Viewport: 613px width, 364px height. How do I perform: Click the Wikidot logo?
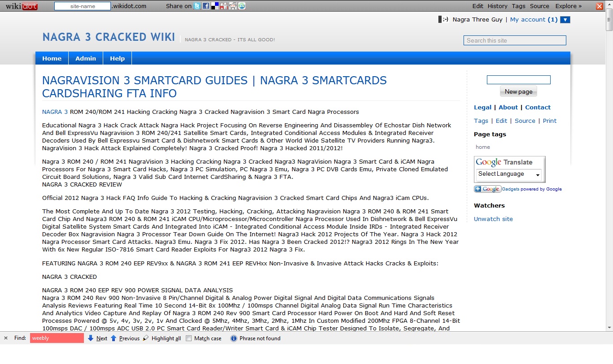21,6
